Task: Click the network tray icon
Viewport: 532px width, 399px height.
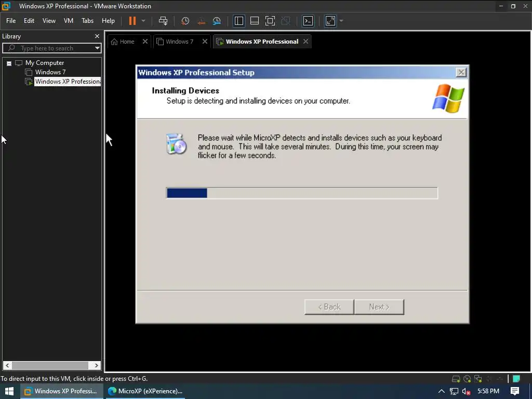Action: click(x=454, y=391)
